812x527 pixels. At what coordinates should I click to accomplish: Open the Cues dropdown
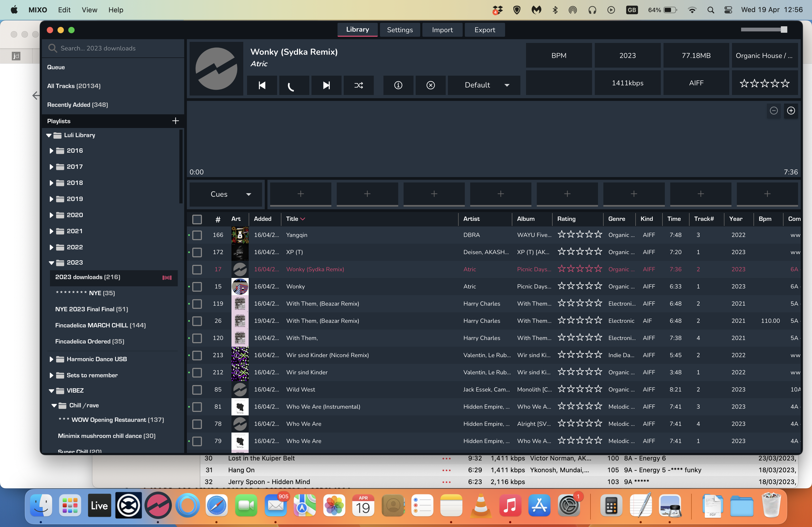pyautogui.click(x=226, y=194)
